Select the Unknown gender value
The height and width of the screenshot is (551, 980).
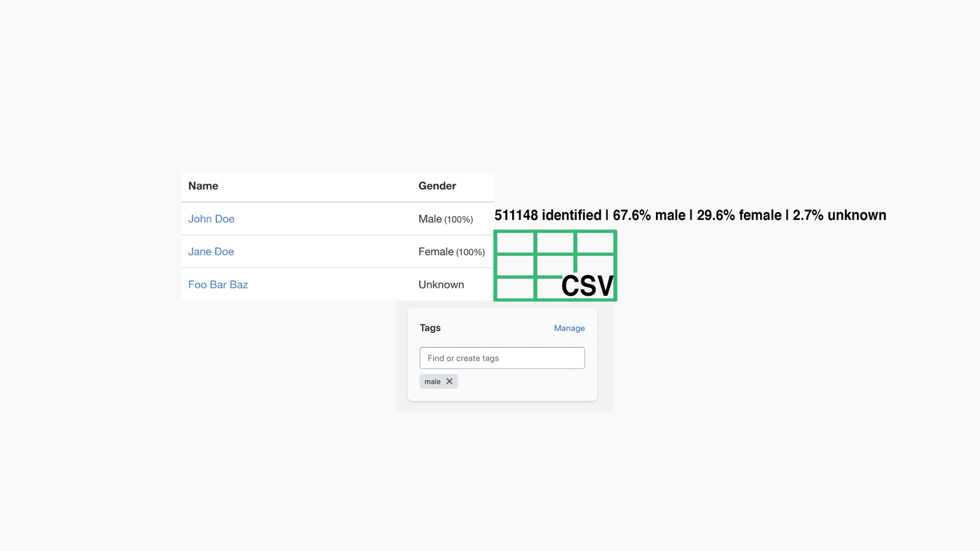coord(441,284)
